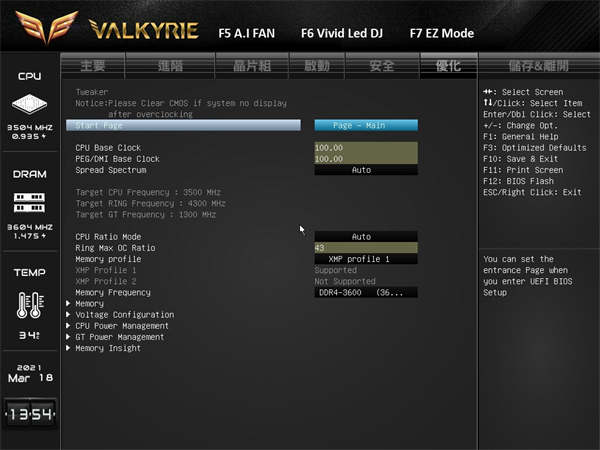The width and height of the screenshot is (600, 450).
Task: Switch to the 進階 tab
Action: 170,66
